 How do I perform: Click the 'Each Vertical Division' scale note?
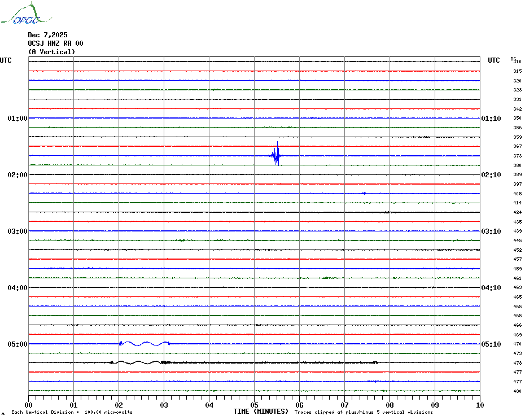[x=72, y=412]
